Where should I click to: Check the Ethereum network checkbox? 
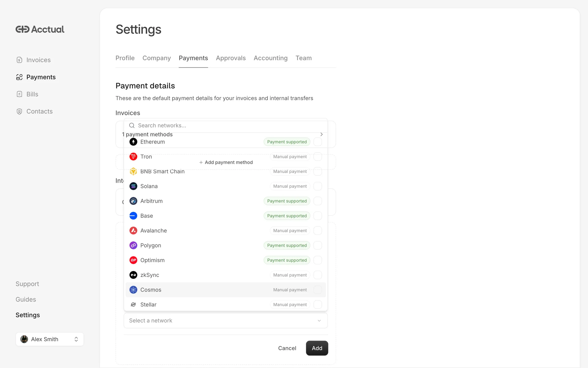tap(318, 142)
